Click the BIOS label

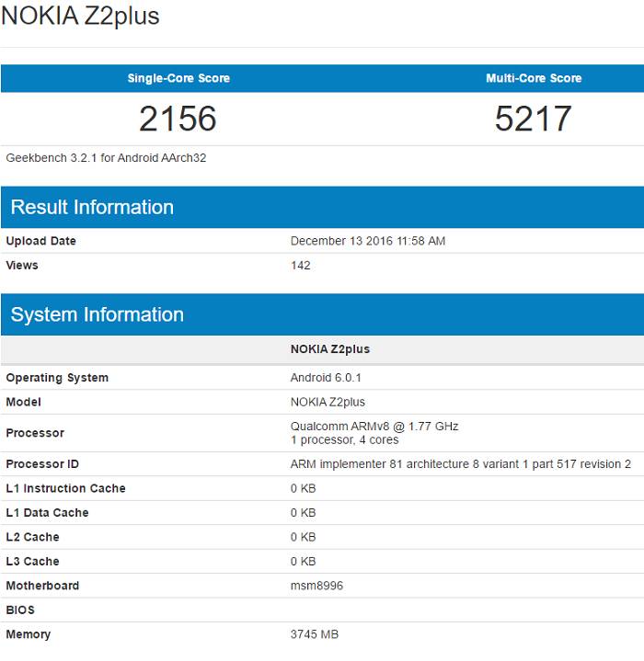[20, 610]
